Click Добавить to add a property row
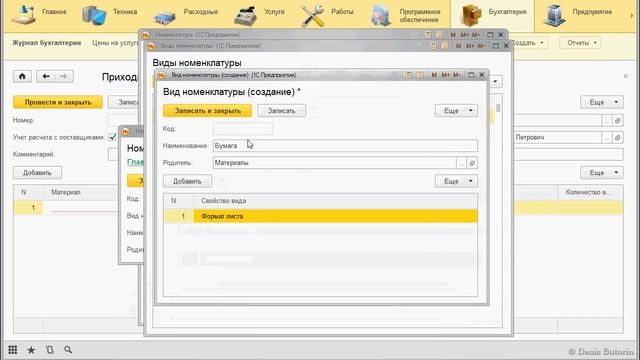Screen dimensions: 640x360 click(187, 181)
